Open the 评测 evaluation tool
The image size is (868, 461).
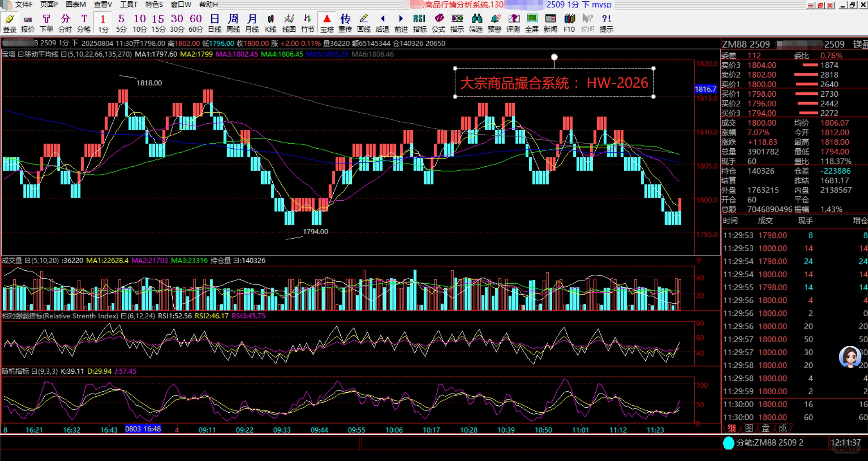(513, 23)
